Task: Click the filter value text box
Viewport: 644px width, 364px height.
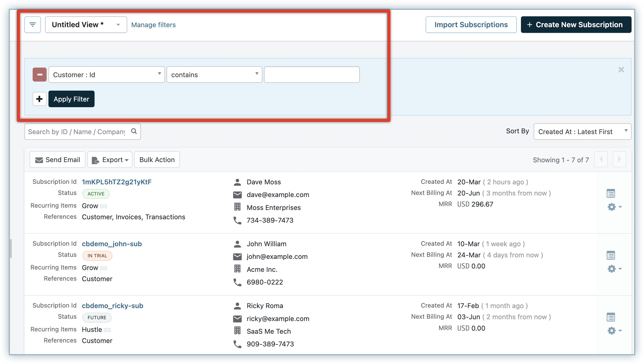Action: 312,75
